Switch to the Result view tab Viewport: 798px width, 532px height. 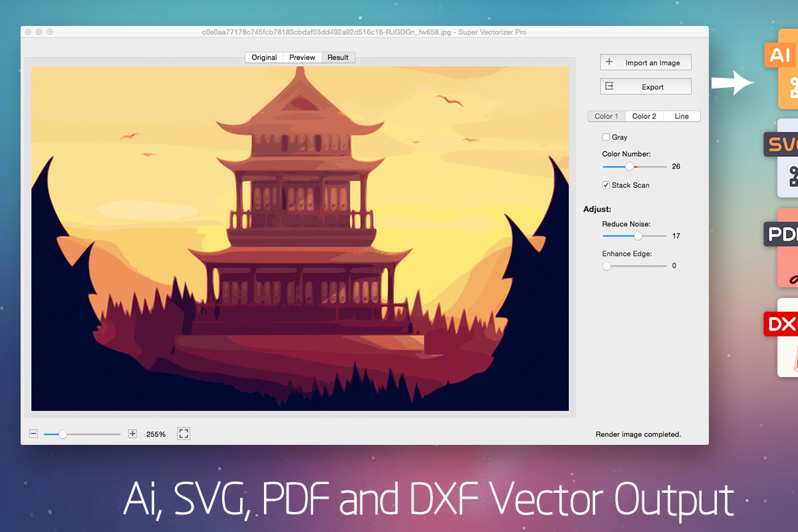pyautogui.click(x=338, y=57)
